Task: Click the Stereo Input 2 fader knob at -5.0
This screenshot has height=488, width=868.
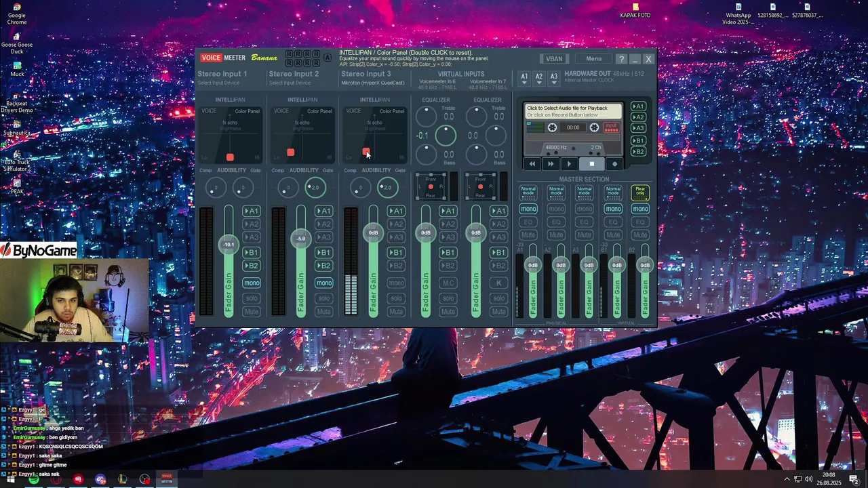Action: pos(301,238)
